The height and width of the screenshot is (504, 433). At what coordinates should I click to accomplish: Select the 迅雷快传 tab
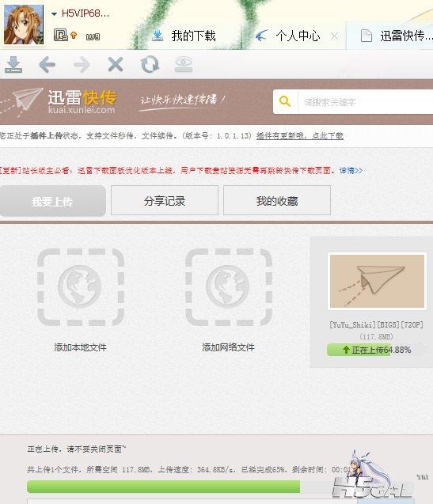[397, 36]
